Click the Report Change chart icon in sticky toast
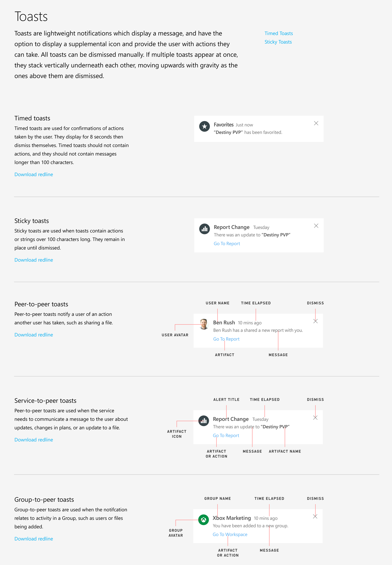Image resolution: width=392 pixels, height=565 pixels. (x=204, y=229)
